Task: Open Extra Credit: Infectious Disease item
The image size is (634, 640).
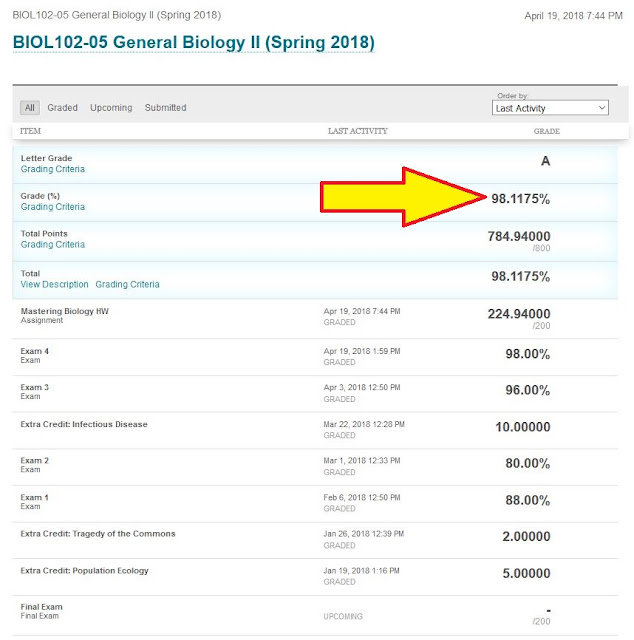Action: [x=84, y=424]
